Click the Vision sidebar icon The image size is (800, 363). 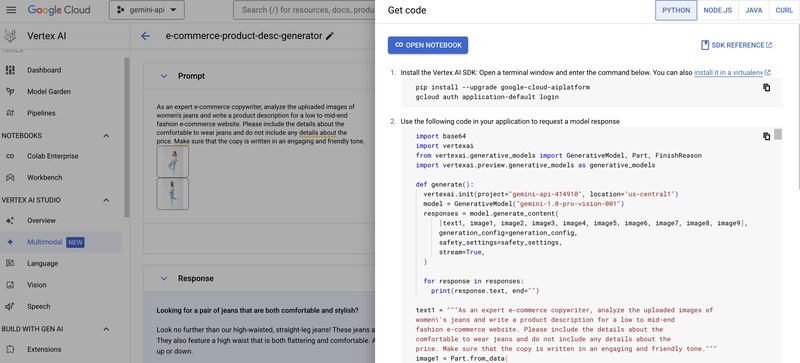tap(10, 285)
